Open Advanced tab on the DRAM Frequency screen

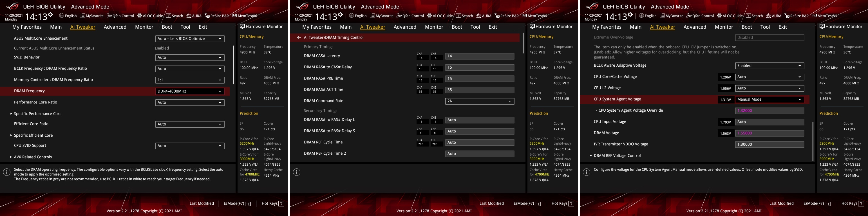115,27
